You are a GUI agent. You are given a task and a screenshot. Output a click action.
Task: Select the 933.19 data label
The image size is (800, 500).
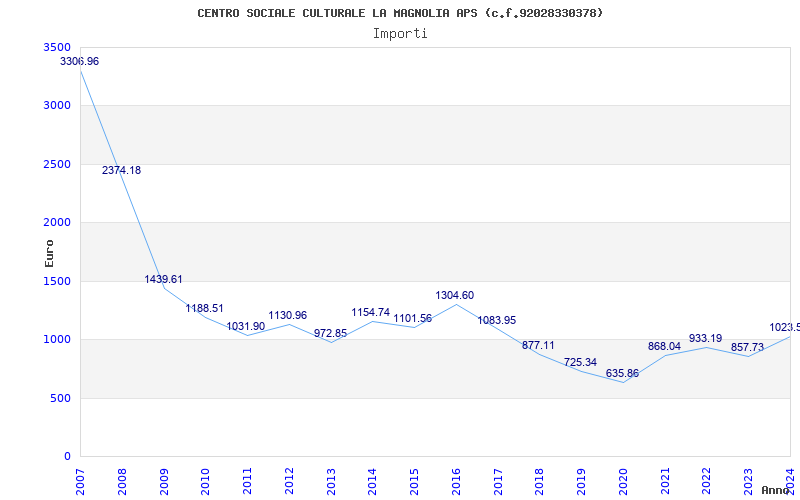point(706,338)
